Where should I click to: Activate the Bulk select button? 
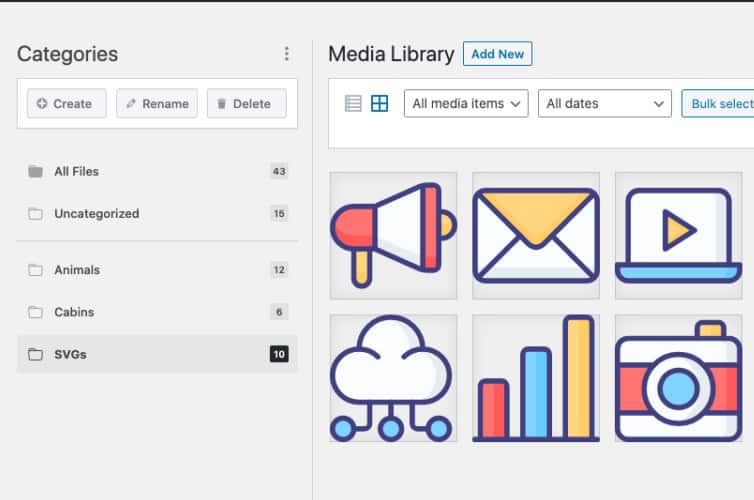pos(720,103)
